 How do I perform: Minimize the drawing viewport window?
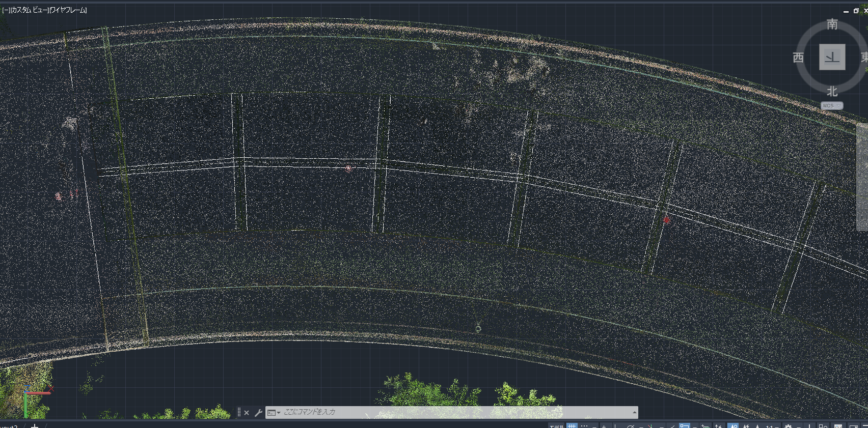[x=846, y=11]
